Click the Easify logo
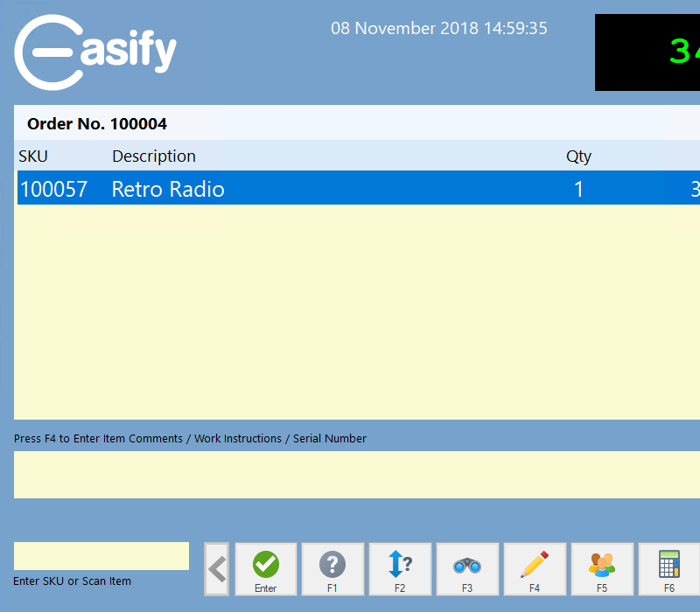This screenshot has height=612, width=700. coord(95,52)
